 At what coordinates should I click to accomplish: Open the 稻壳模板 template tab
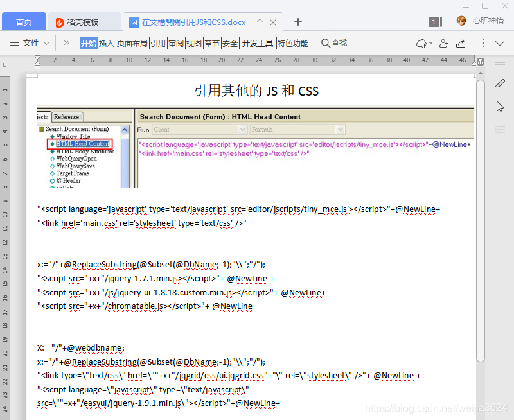pyautogui.click(x=84, y=22)
